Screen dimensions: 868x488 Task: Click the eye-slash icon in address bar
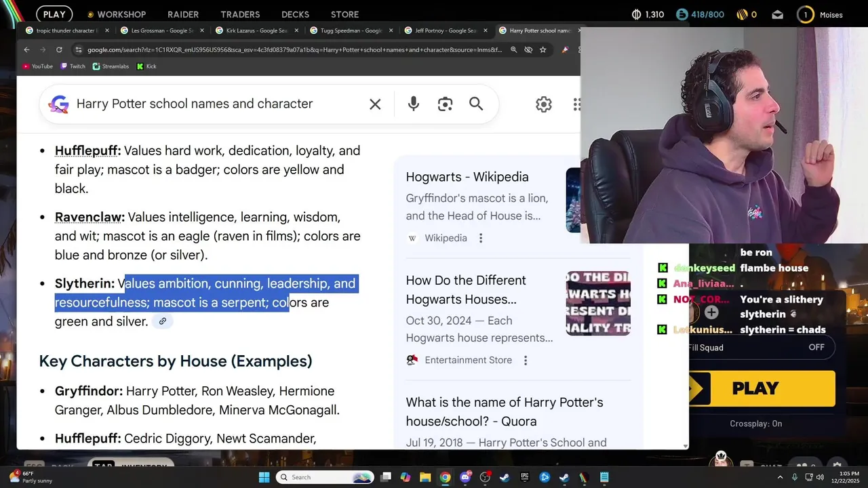(x=528, y=49)
